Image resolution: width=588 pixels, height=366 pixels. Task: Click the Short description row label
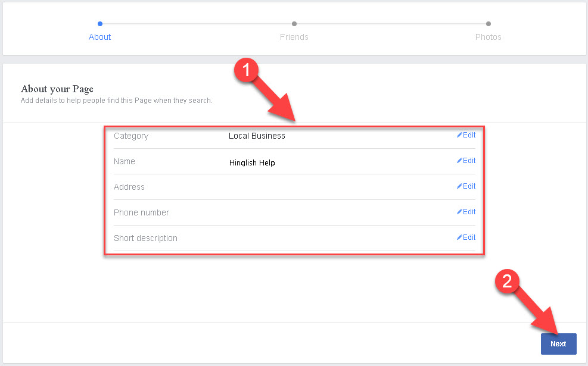145,238
